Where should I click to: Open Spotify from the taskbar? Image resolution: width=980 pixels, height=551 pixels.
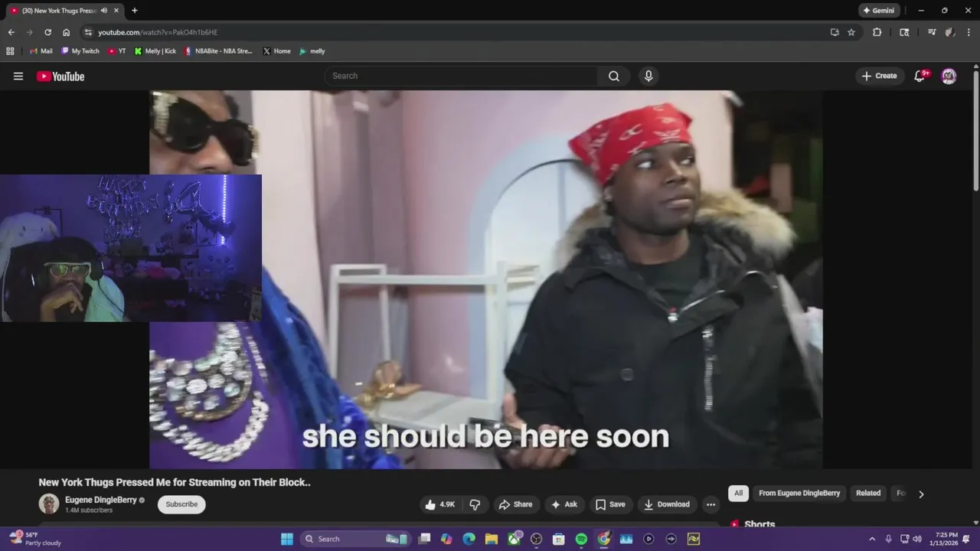point(581,539)
